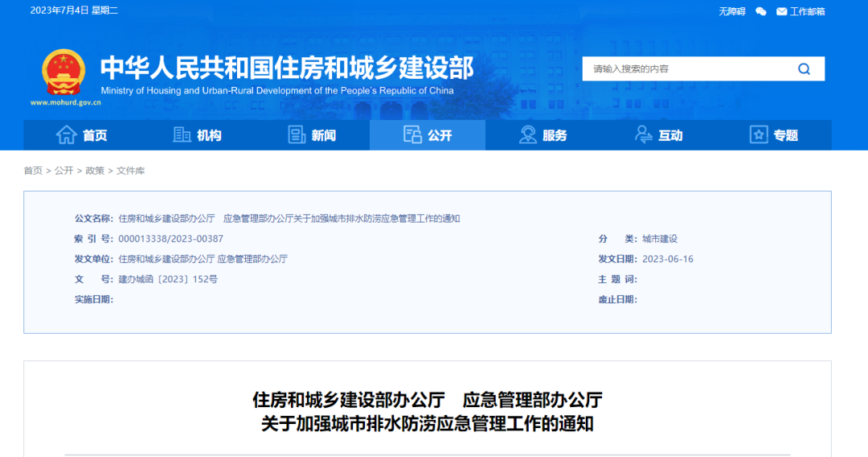Click the 中华人民共和国住房和城乡建设部 site title
The height and width of the screenshot is (457, 868).
pyautogui.click(x=286, y=67)
